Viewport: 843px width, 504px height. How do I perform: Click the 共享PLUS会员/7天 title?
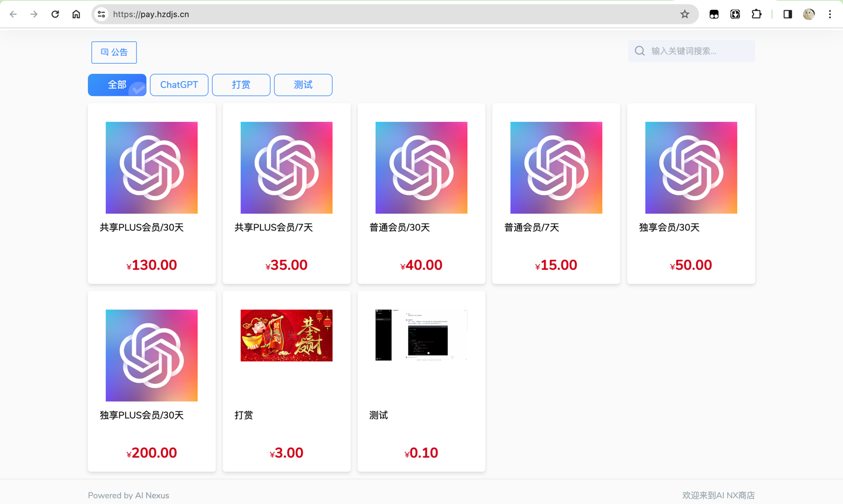[x=273, y=228]
